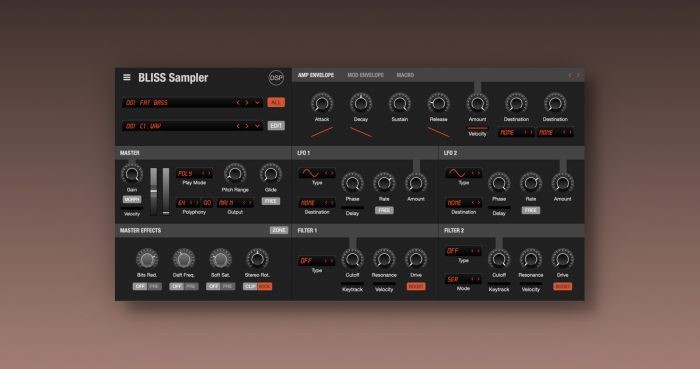Click the Master Gain knob
700x369 pixels.
click(x=132, y=174)
